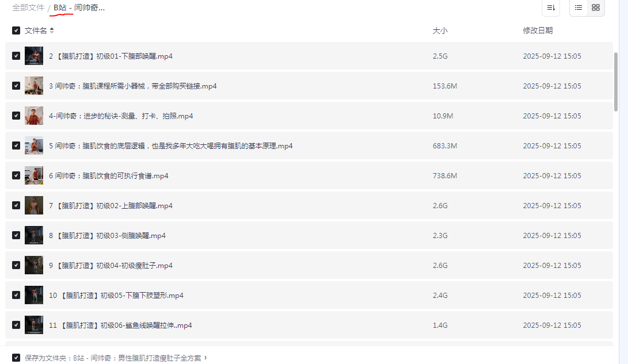This screenshot has width=628, height=364.
Task: Open file 初级04-初级瘦肚子.mp4
Action: [111, 265]
